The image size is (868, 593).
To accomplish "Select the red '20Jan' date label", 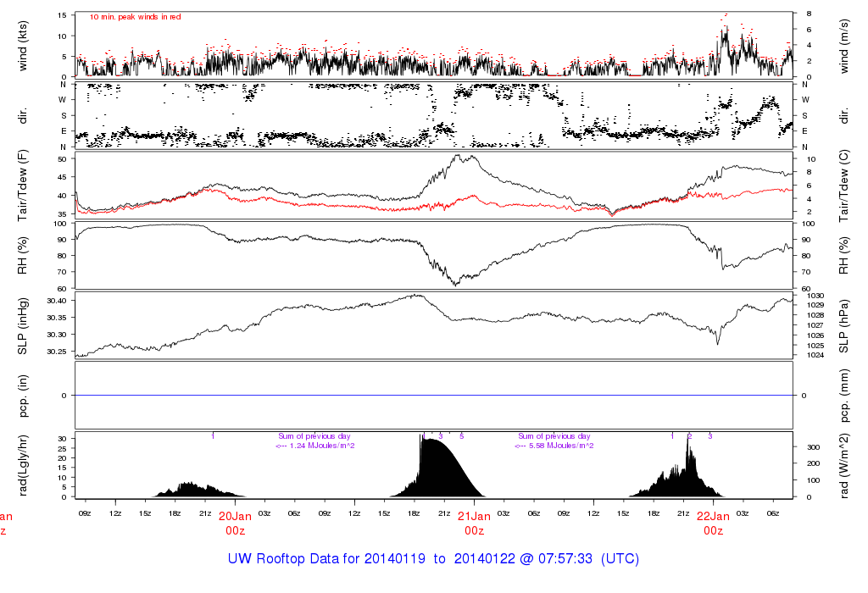I will click(x=236, y=516).
